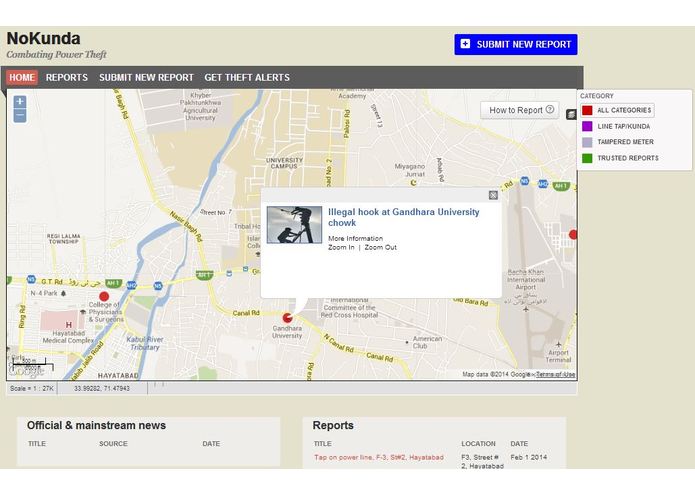695x494 pixels.
Task: Open SUBMIT NEW REPORT in the navigation bar
Action: click(146, 78)
